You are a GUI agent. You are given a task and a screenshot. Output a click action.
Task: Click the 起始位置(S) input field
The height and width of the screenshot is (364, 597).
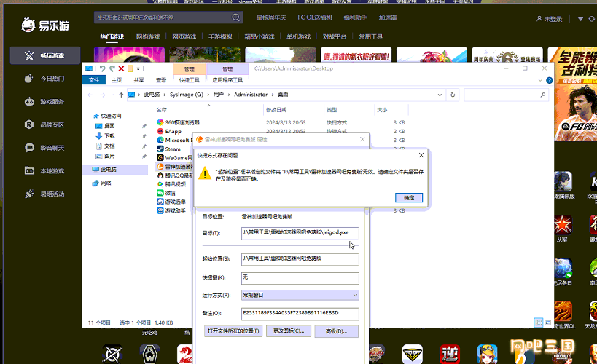click(300, 258)
